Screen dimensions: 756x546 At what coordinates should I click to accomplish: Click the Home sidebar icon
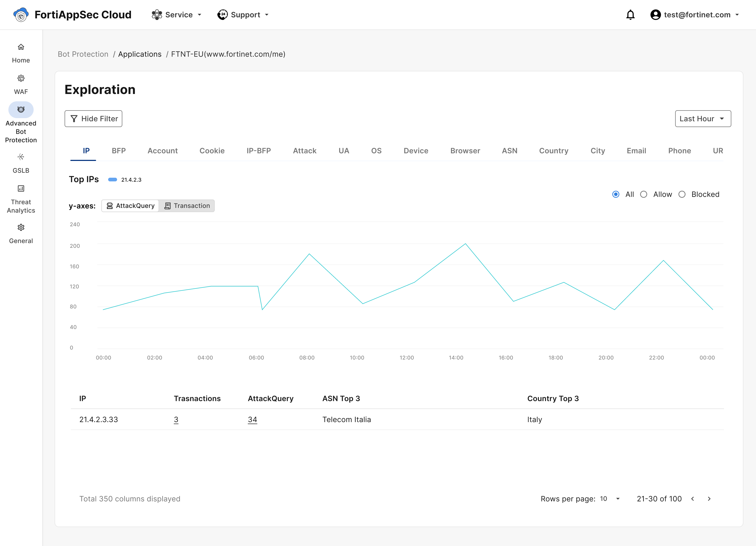[21, 47]
